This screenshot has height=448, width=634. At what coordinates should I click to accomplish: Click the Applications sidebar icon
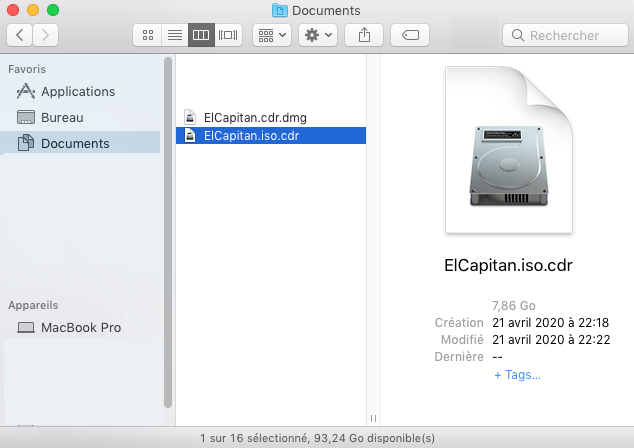pos(26,91)
